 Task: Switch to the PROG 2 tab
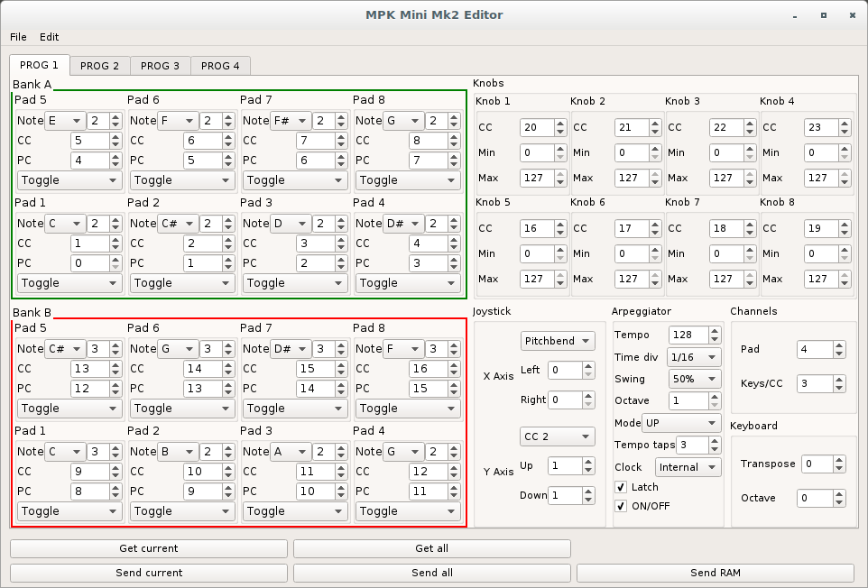(99, 66)
